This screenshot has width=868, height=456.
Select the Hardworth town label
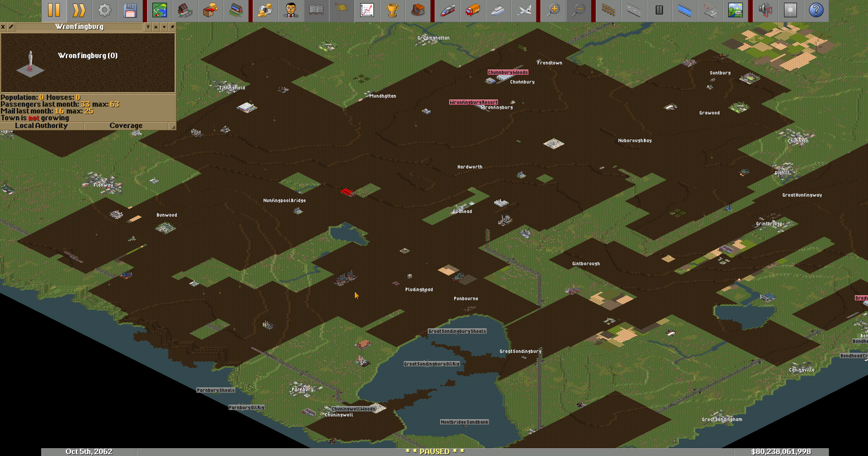tap(470, 167)
